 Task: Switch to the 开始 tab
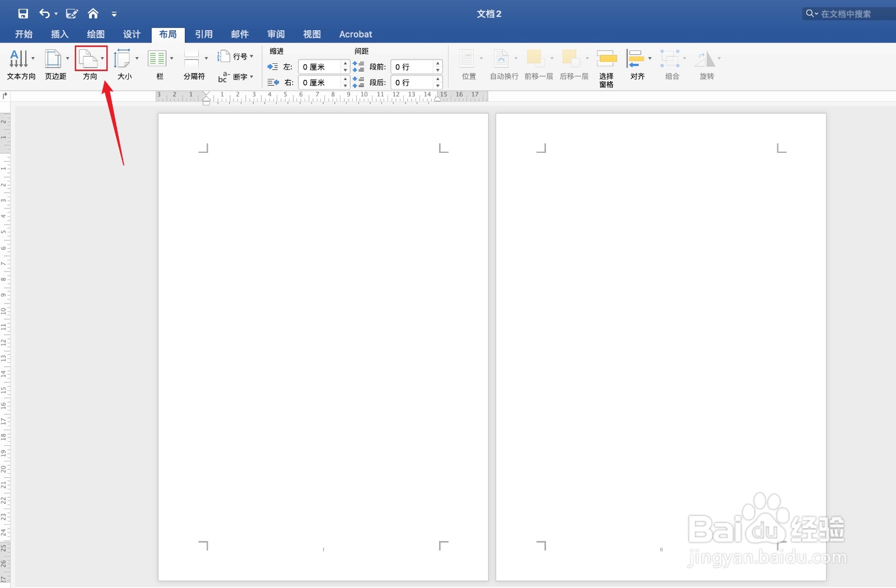[x=24, y=34]
